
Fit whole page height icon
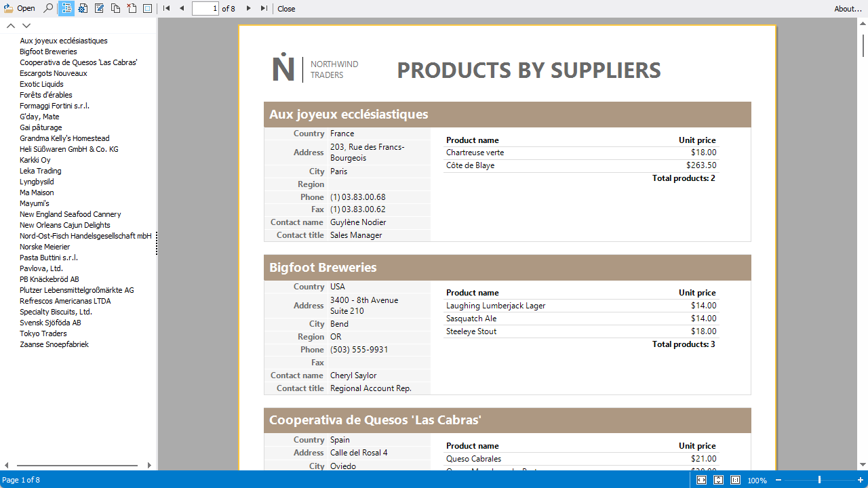point(718,480)
